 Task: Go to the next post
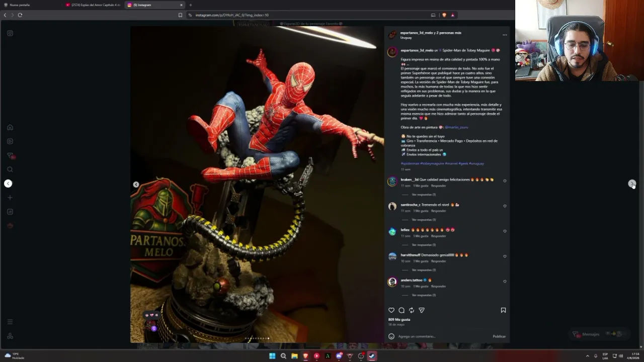coord(632,184)
